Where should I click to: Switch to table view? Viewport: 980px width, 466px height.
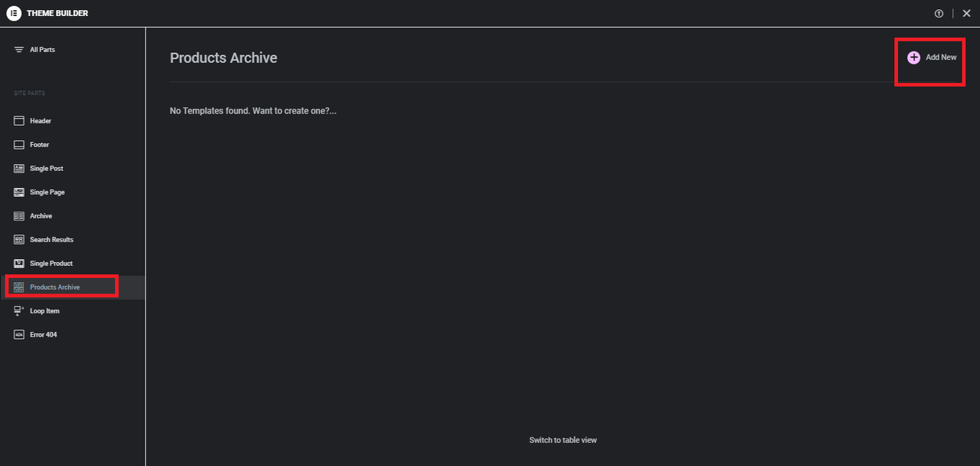[563, 440]
